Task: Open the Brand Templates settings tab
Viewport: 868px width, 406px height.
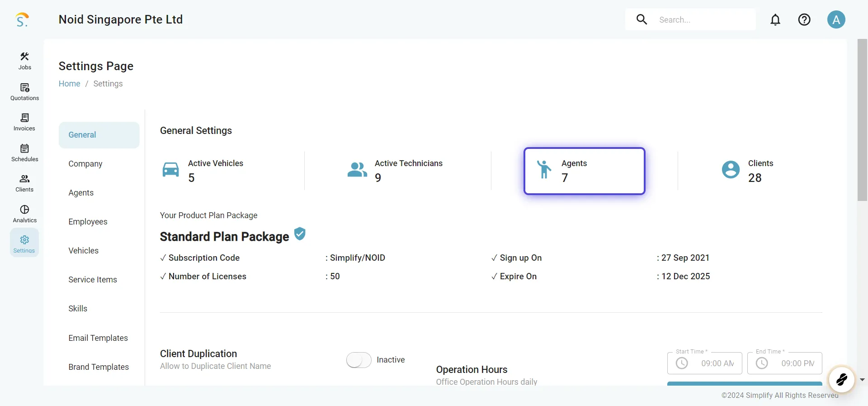Action: pyautogui.click(x=99, y=367)
